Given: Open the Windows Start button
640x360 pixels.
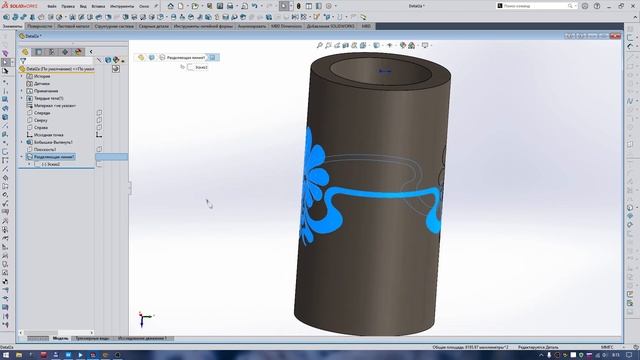Looking at the screenshot, I should tap(7, 355).
